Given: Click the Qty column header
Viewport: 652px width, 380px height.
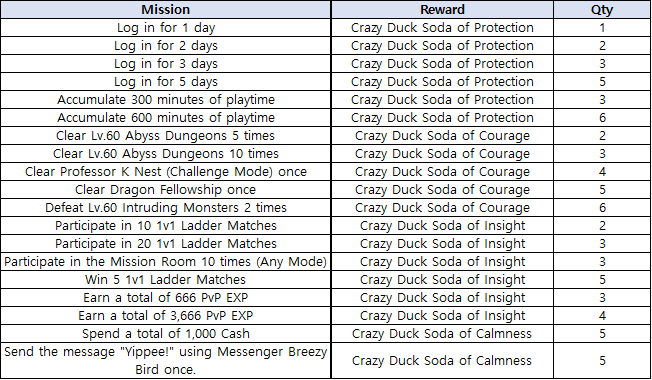Looking at the screenshot, I should (602, 10).
